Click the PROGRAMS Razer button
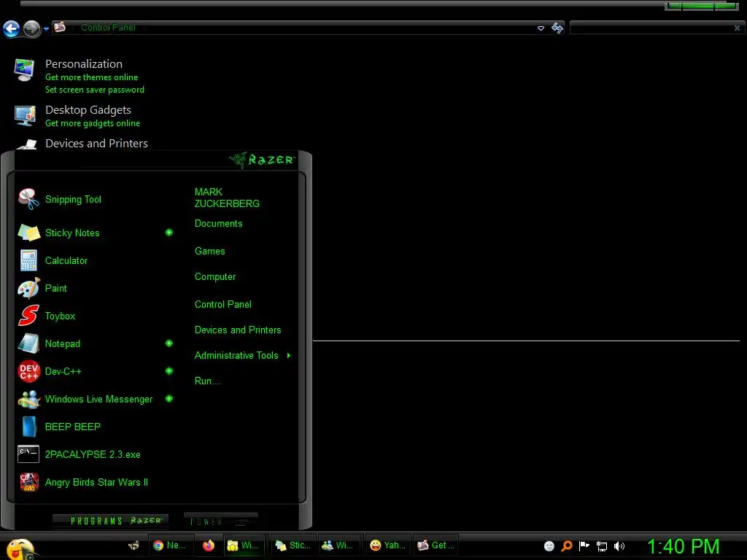The width and height of the screenshot is (747, 560). pos(111,521)
